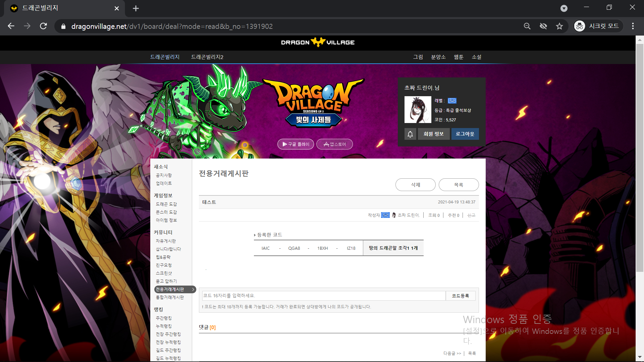Image resolution: width=644 pixels, height=362 pixels.
Task: Open the 길드 주간랭킹 page
Action: click(168, 350)
